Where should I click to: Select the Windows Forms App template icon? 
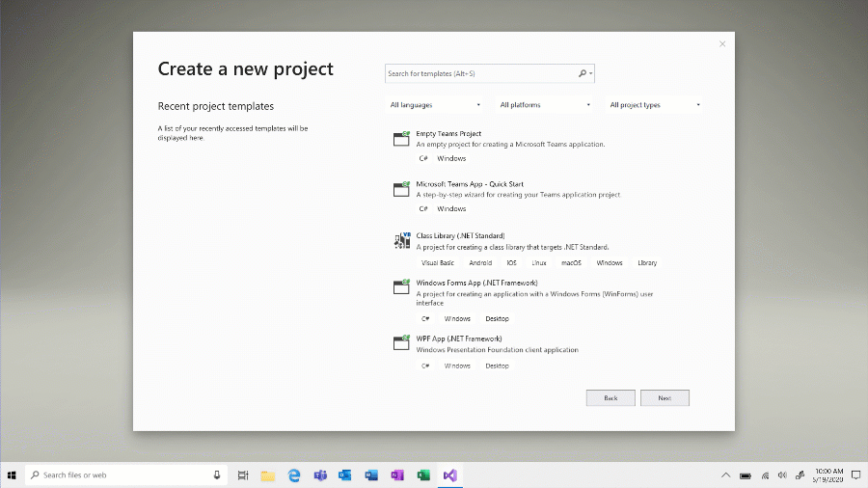401,287
